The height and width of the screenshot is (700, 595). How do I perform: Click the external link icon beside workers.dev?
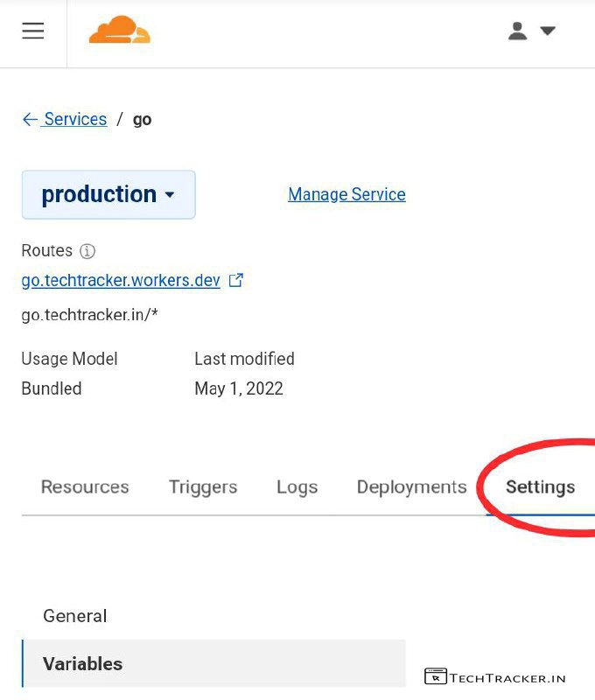pyautogui.click(x=235, y=281)
